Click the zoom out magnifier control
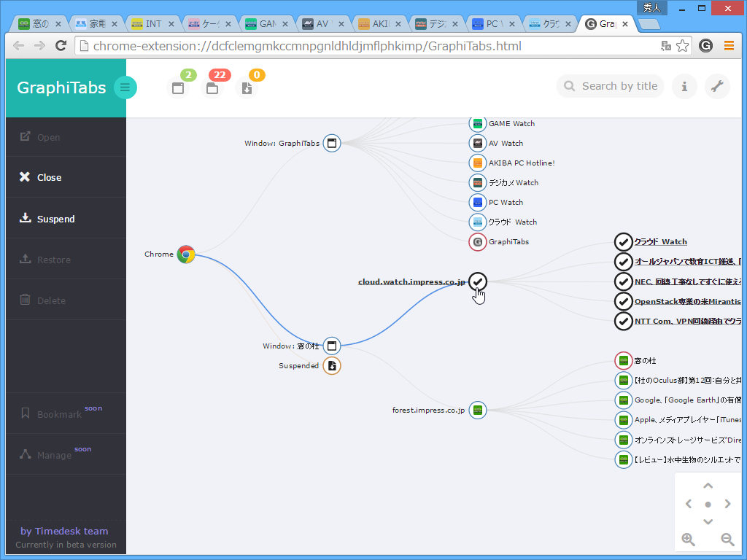This screenshot has width=747, height=560. [x=727, y=540]
